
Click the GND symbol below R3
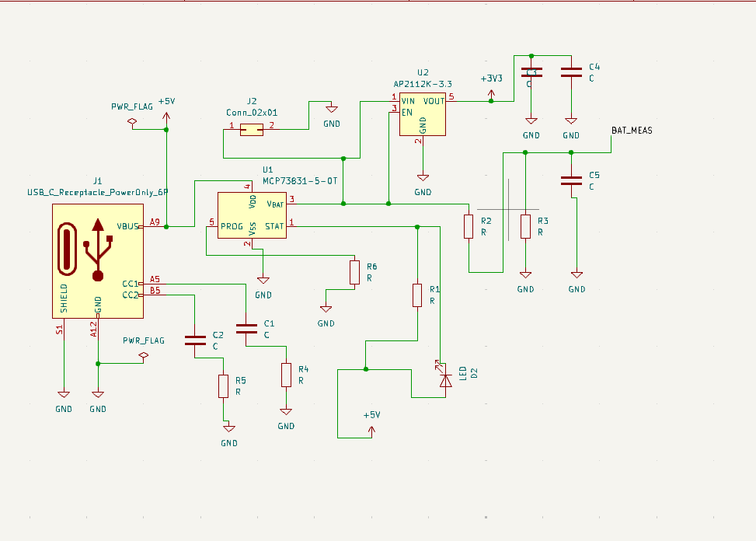[x=525, y=275]
